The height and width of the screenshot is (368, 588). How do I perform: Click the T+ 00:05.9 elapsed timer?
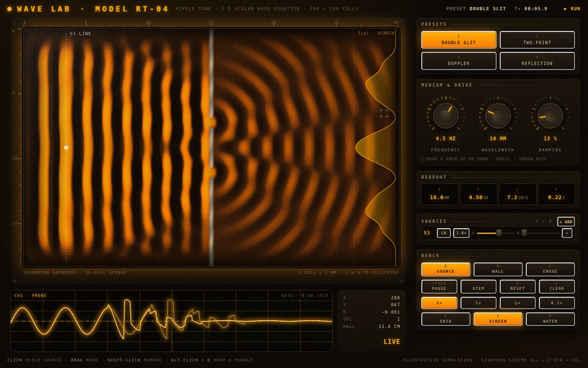pos(531,9)
